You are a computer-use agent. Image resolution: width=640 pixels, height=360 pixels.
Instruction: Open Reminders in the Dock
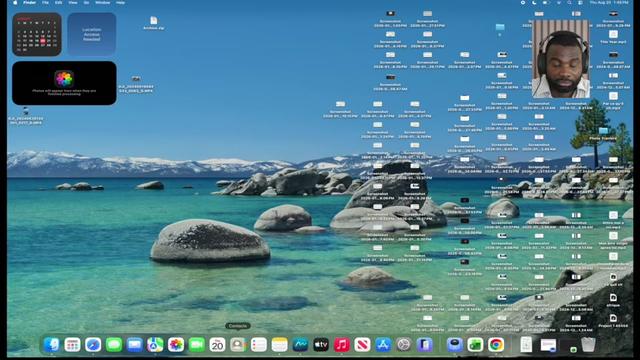pyautogui.click(x=259, y=345)
